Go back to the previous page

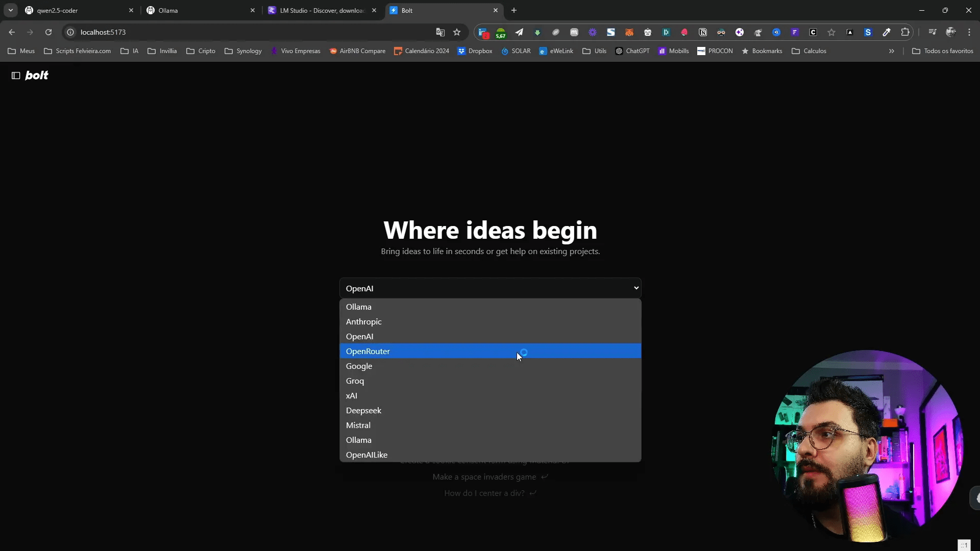[12, 32]
